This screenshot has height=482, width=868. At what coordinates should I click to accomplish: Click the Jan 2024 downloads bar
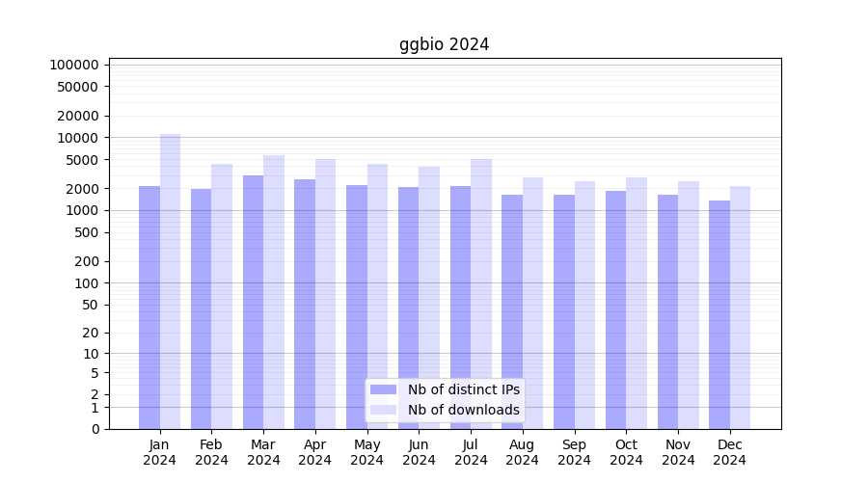[171, 281]
